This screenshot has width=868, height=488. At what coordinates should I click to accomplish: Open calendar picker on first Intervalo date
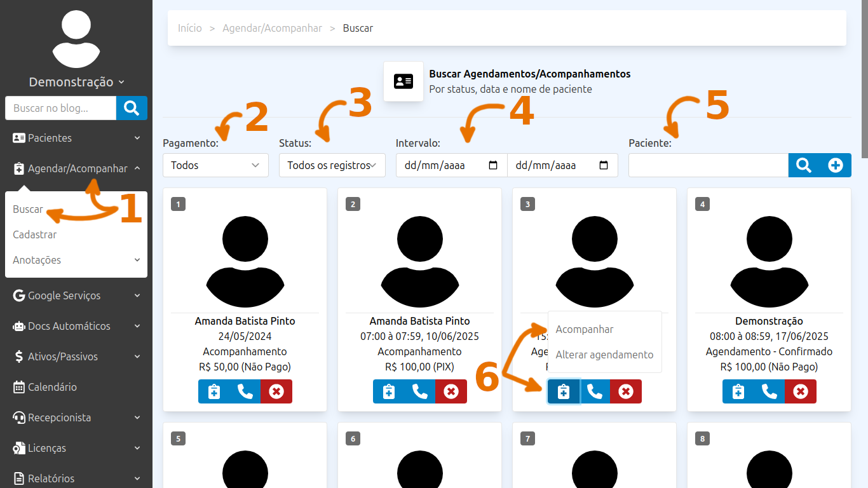493,165
